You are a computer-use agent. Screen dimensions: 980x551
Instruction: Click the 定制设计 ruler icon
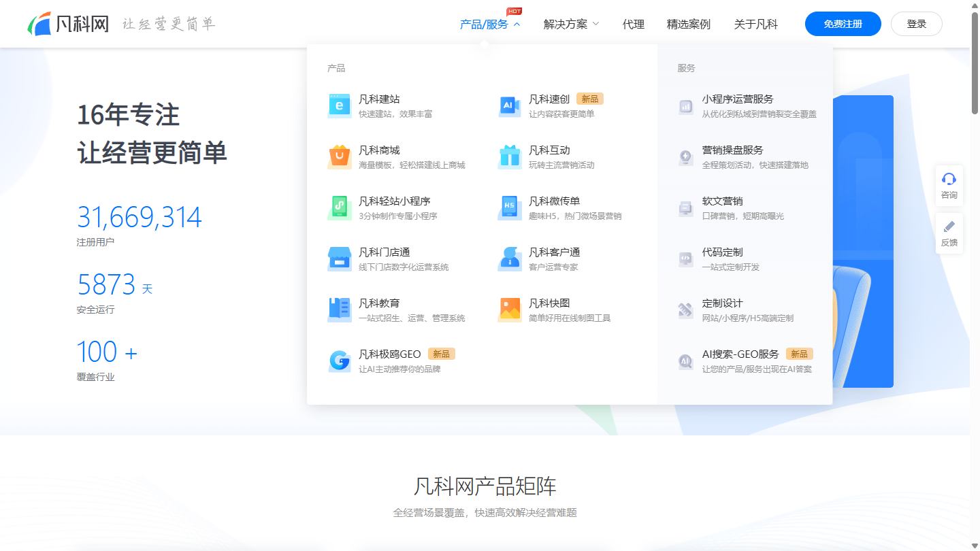685,311
